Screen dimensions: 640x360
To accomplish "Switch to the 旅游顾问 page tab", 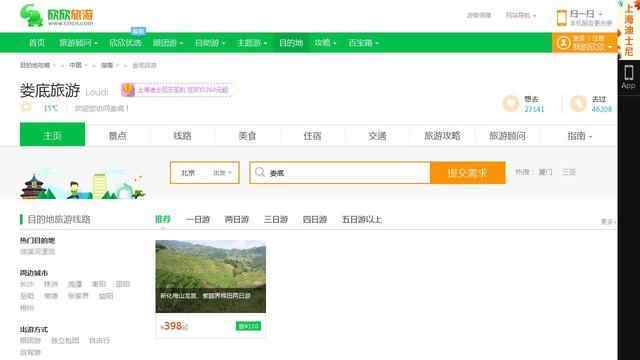I will tap(507, 136).
